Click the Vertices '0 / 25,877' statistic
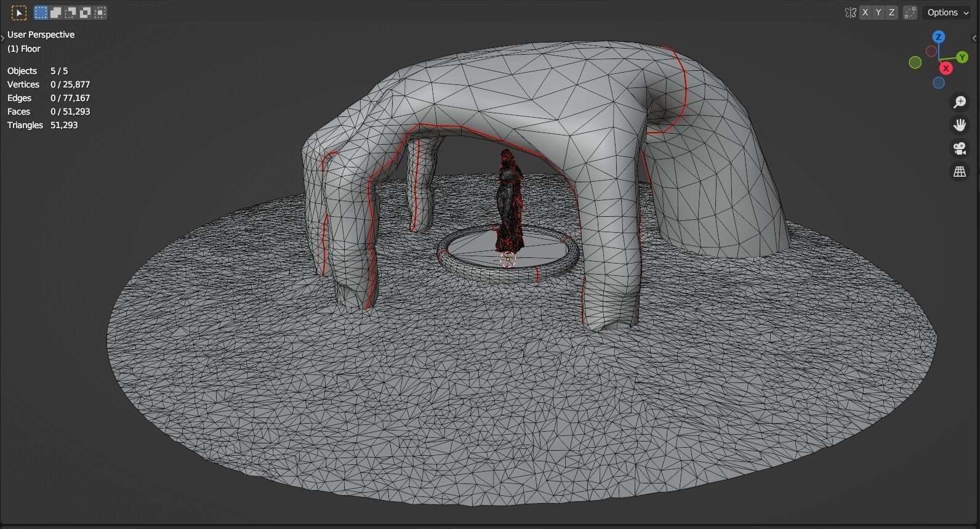Image resolution: width=980 pixels, height=529 pixels. (x=70, y=84)
